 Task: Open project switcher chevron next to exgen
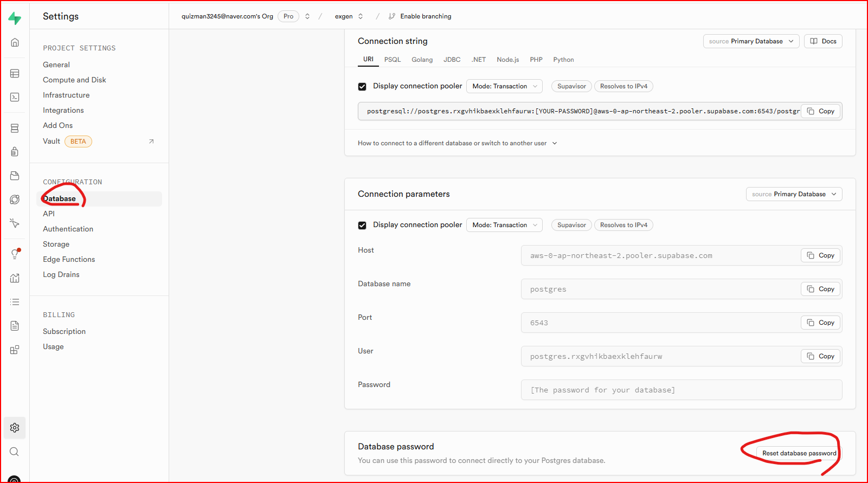point(361,16)
